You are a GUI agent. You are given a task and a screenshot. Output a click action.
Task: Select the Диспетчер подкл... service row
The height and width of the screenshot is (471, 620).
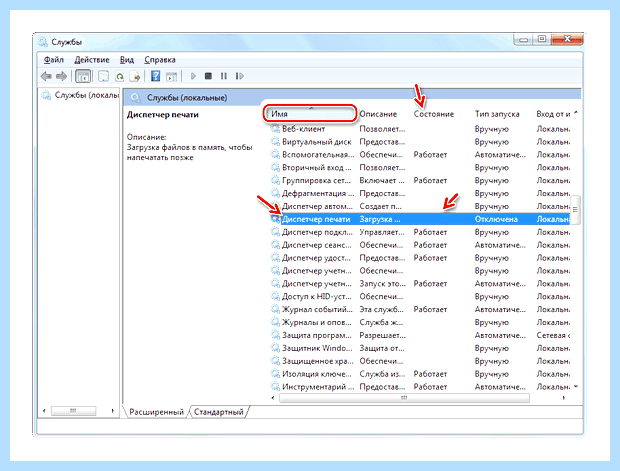tap(420, 232)
